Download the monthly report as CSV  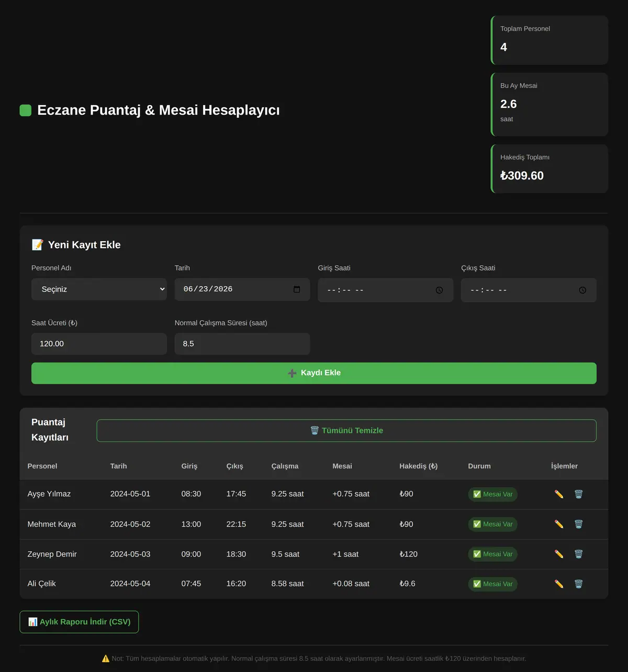79,622
